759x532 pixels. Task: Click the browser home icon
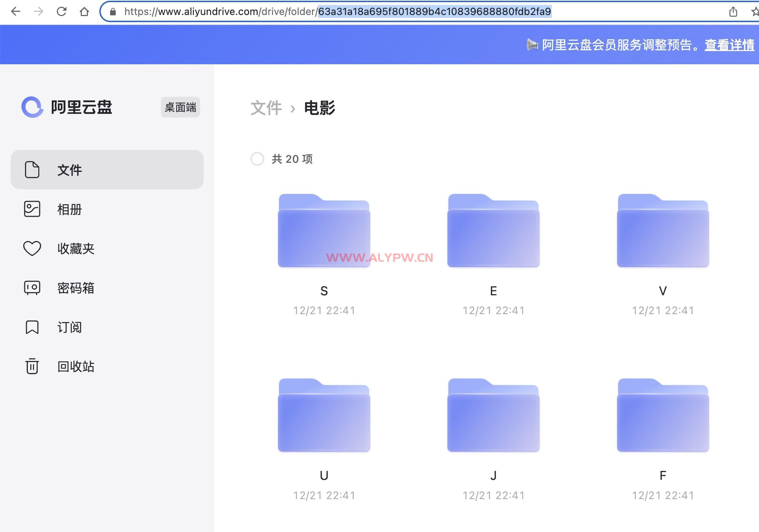[x=84, y=12]
